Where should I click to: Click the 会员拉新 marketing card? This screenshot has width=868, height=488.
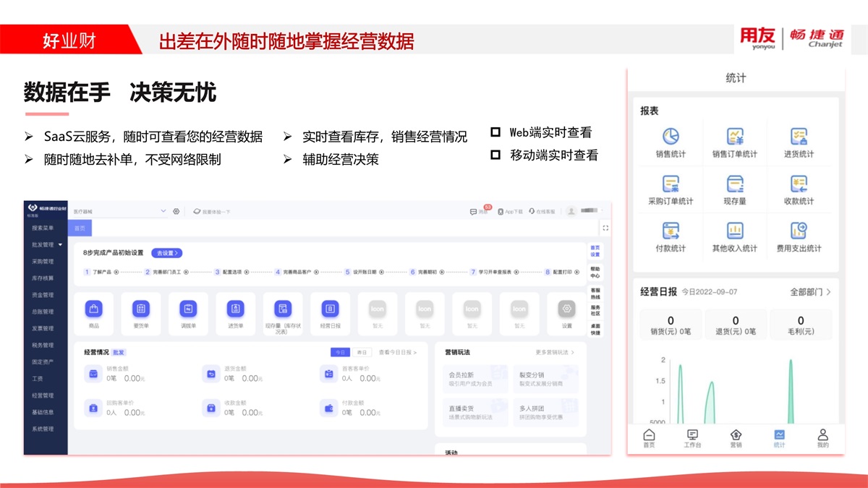474,379
